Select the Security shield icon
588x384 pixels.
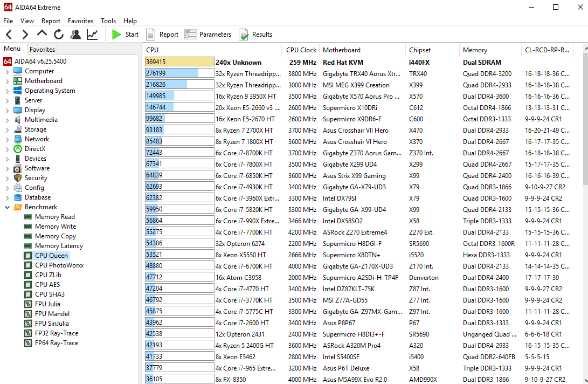pos(18,178)
